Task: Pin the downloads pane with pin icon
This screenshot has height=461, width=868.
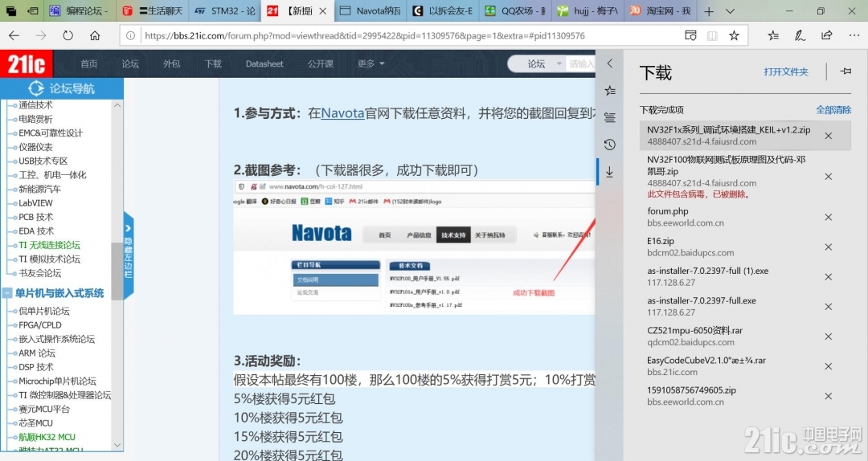Action: [x=845, y=71]
